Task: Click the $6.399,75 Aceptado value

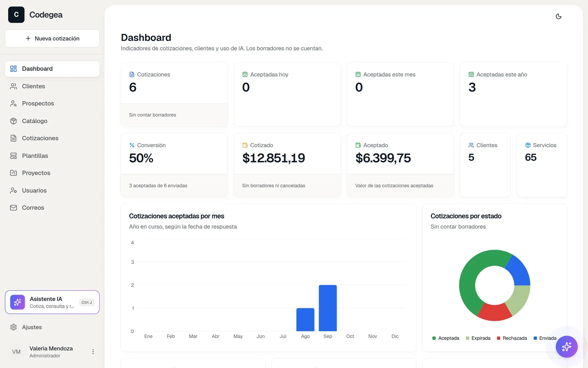Action: tap(383, 158)
